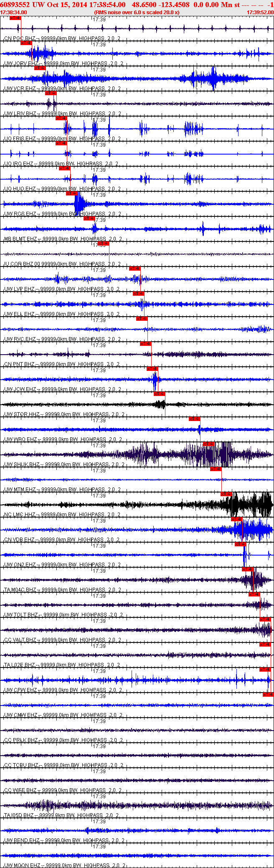Select the red pick flag on the VDB trace

[x=237, y=519]
